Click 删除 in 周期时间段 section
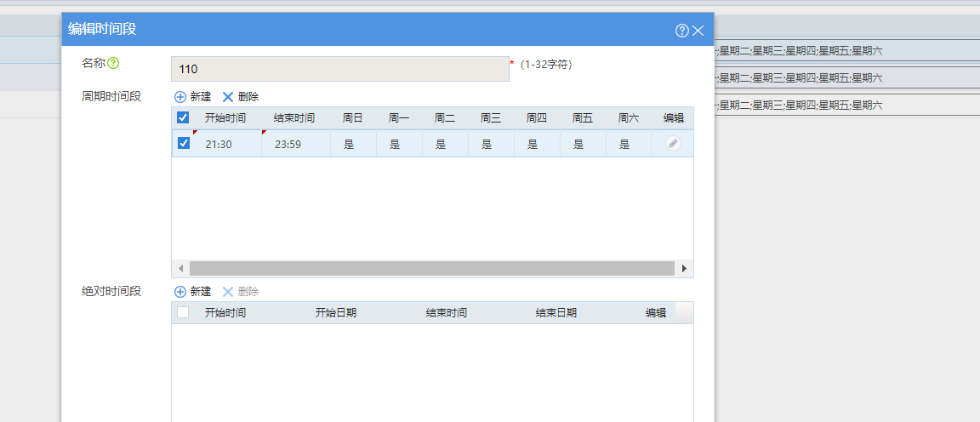 click(241, 97)
